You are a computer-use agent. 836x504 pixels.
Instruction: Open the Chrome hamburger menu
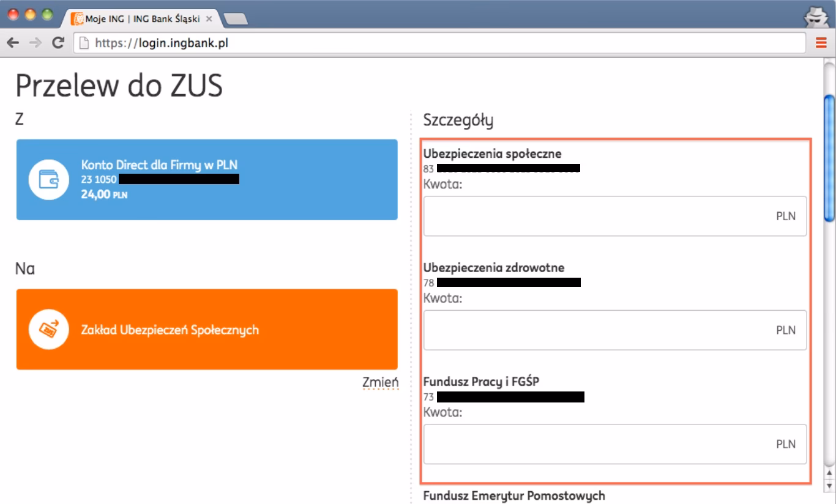pos(821,43)
